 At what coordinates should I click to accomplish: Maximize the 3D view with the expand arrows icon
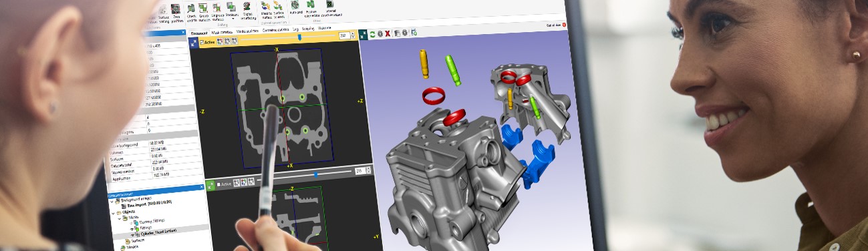point(364,33)
